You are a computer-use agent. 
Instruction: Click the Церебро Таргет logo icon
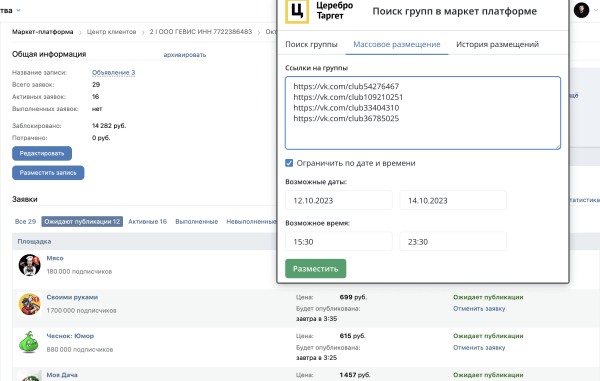[x=297, y=11]
